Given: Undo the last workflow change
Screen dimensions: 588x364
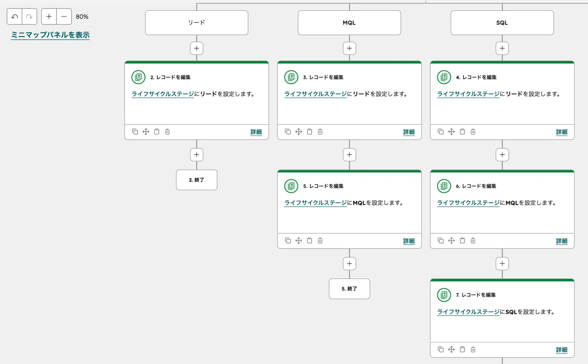Looking at the screenshot, I should (x=14, y=17).
